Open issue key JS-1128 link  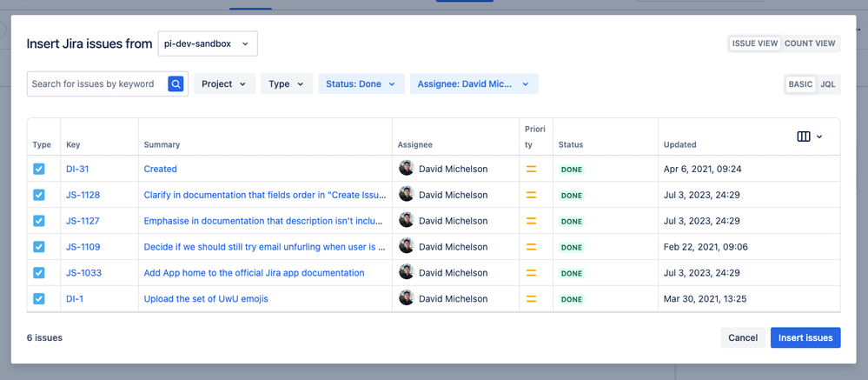(83, 195)
